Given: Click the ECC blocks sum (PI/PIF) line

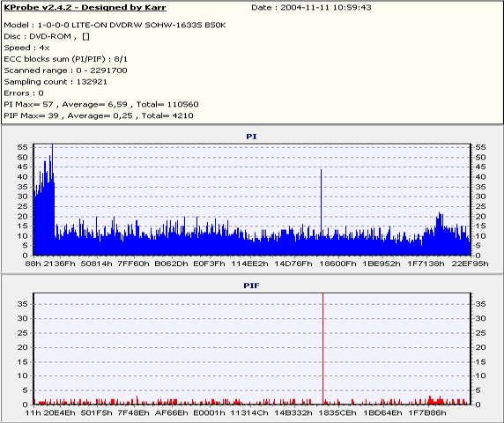Looking at the screenshot, I should click(x=65, y=59).
